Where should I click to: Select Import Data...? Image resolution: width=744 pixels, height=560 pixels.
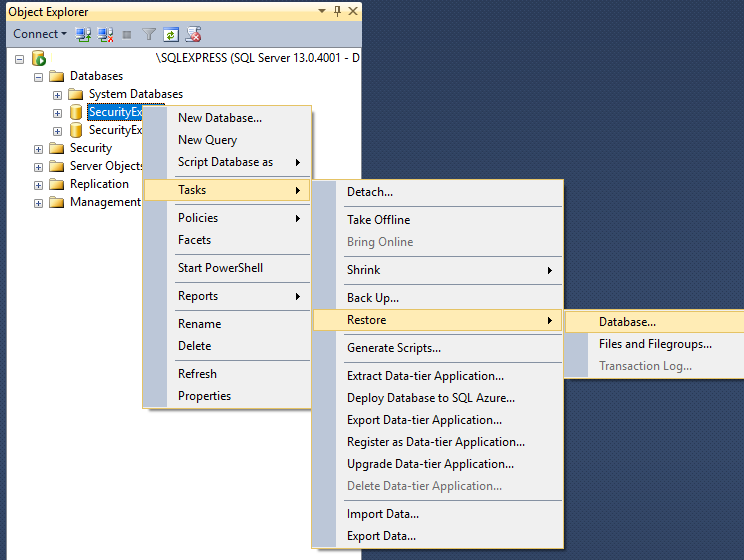point(437,514)
